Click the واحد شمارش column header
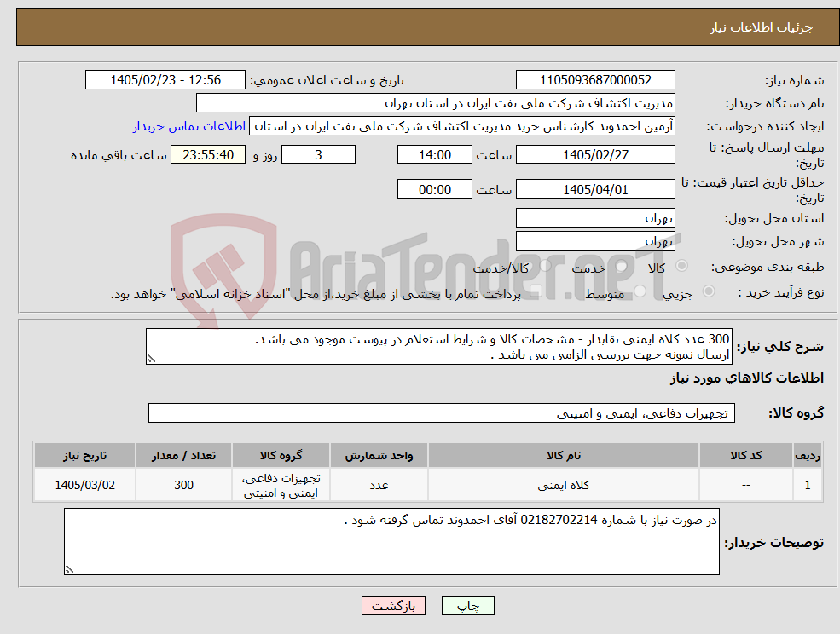The height and width of the screenshot is (634, 840). pos(379,455)
